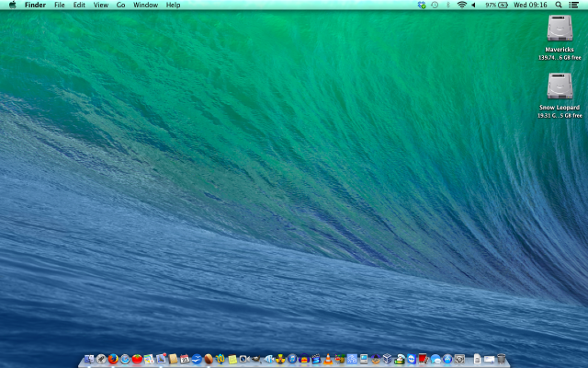Open Spotlight search magnifier
588x368 pixels.
[559, 5]
